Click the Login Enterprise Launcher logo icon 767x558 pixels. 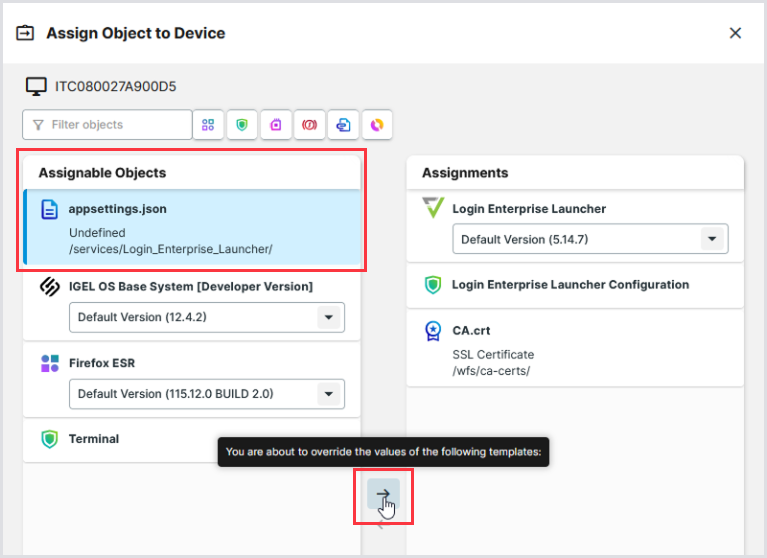click(432, 209)
